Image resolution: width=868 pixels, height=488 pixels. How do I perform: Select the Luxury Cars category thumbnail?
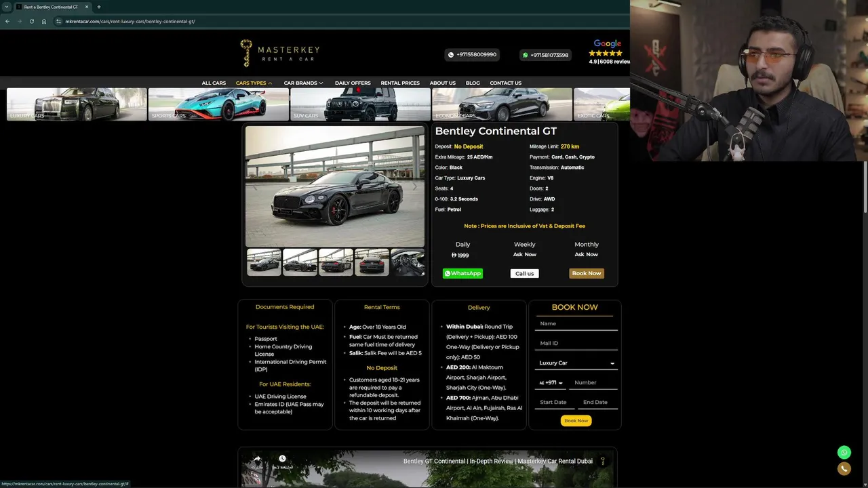pos(77,104)
